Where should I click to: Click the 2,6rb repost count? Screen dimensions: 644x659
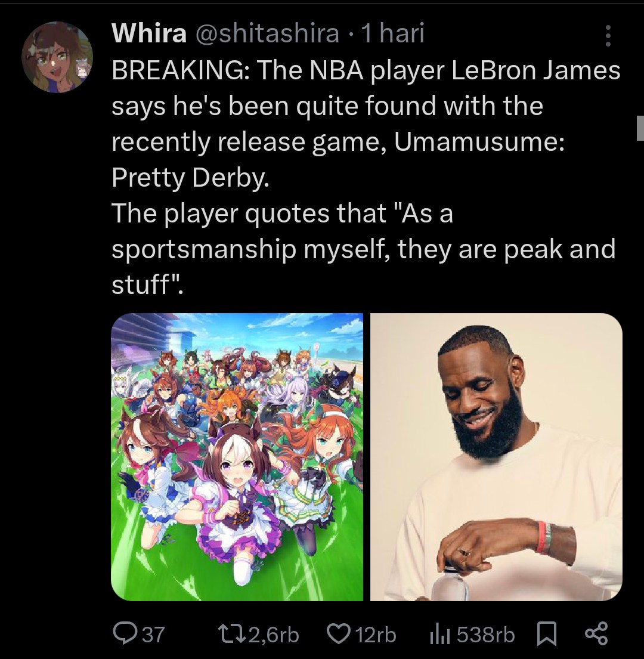[x=274, y=635]
